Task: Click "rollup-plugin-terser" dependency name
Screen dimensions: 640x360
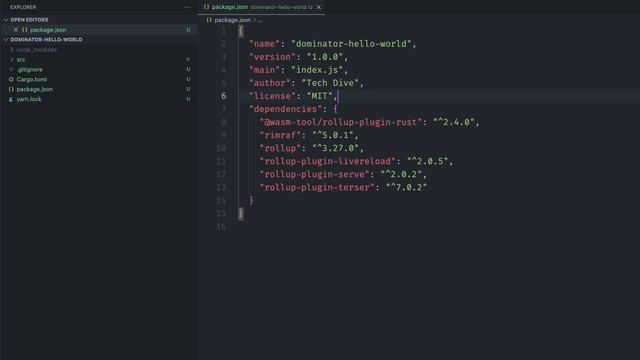Action: tap(317, 187)
